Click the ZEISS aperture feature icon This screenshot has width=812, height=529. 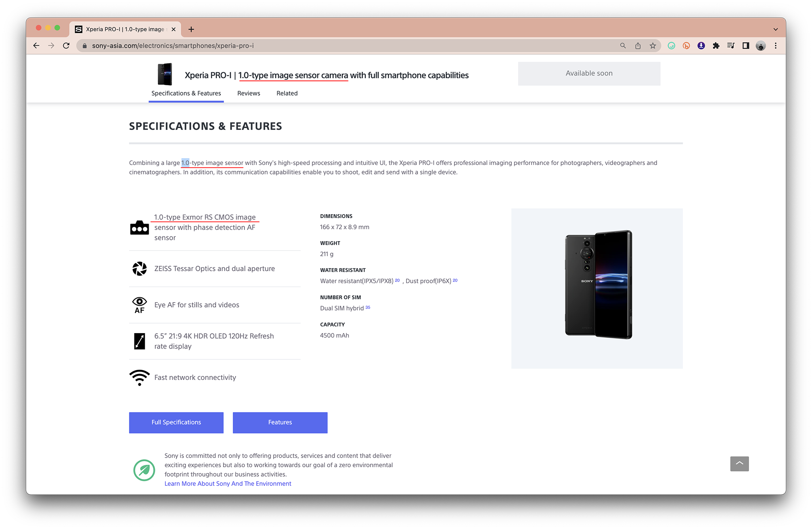[x=140, y=268]
